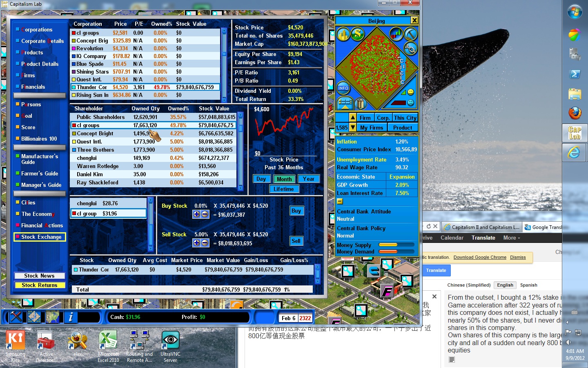Toggle the Product filter on the minimap
This screenshot has width=588, height=368.
point(403,128)
